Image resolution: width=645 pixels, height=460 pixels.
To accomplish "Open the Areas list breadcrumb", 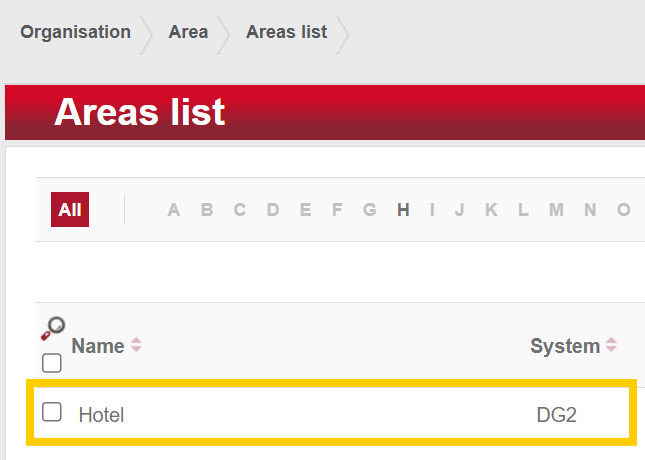I will (286, 32).
